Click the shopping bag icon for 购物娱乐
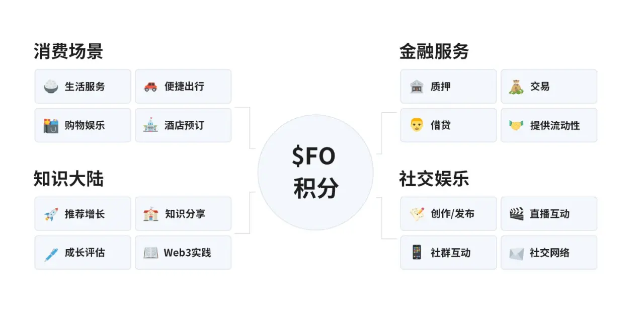 tap(51, 125)
